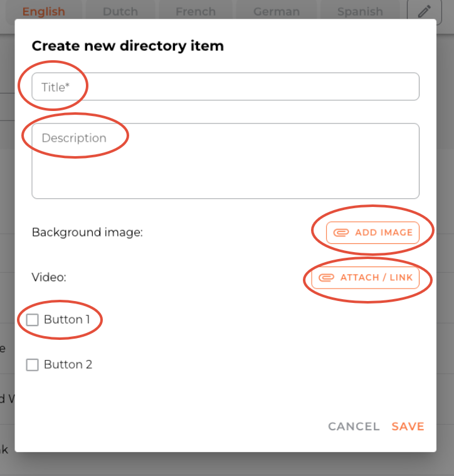Click the paperclip icon on Attach / Link
Image resolution: width=454 pixels, height=476 pixels.
point(326,278)
